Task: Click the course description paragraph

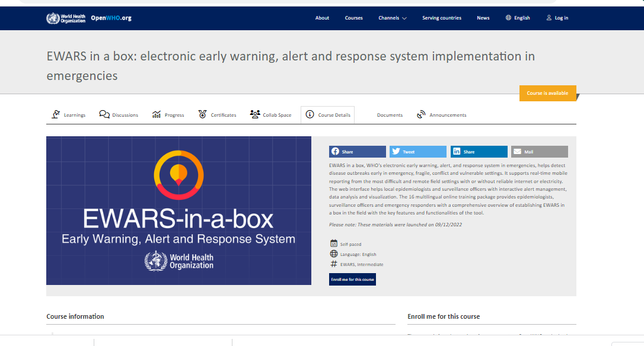Action: pyautogui.click(x=448, y=189)
